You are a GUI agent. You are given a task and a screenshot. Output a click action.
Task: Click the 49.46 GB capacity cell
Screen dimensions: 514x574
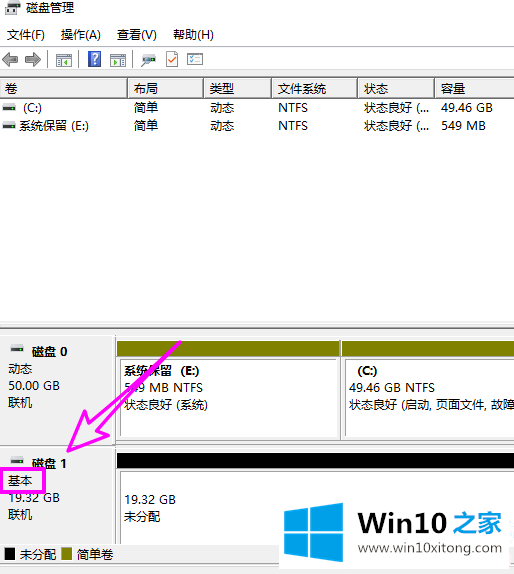(467, 108)
